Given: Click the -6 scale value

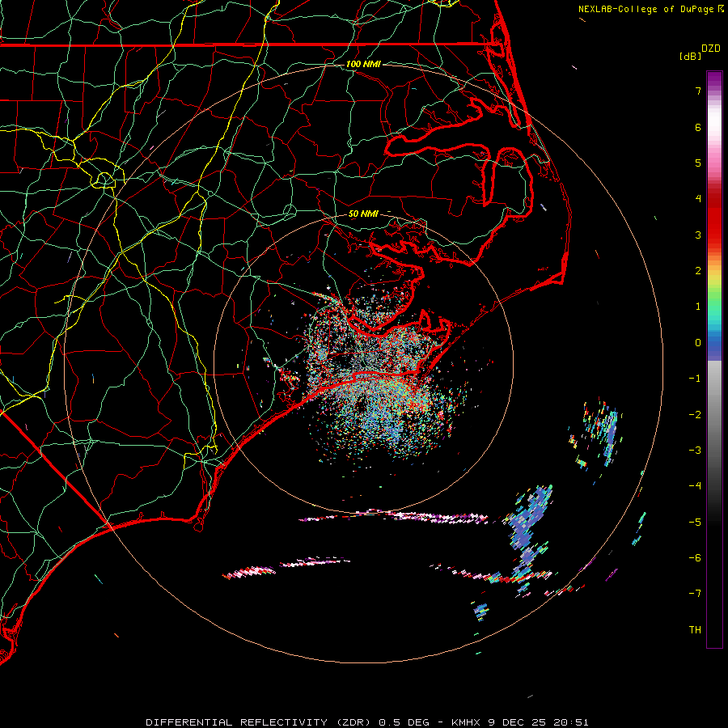Looking at the screenshot, I should (x=695, y=558).
